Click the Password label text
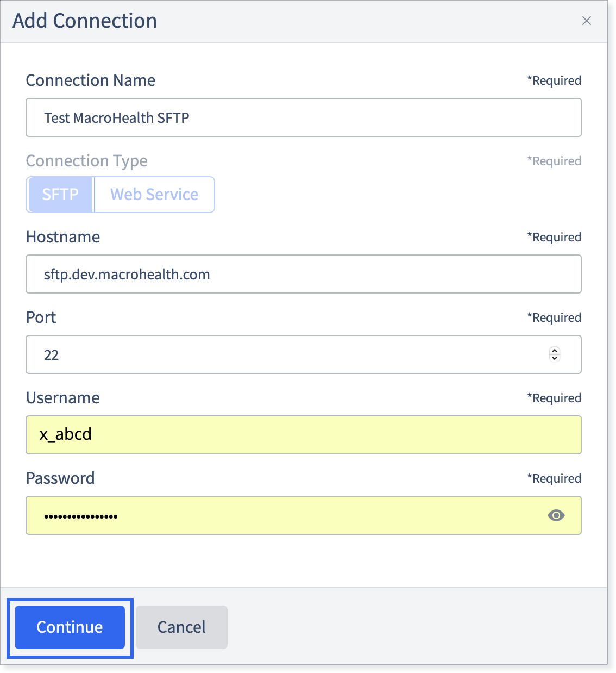616x673 pixels. point(60,478)
